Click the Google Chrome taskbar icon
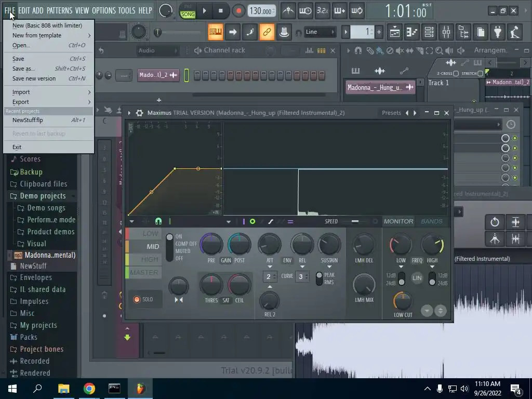Viewport: 532px width, 399px height. click(x=89, y=389)
